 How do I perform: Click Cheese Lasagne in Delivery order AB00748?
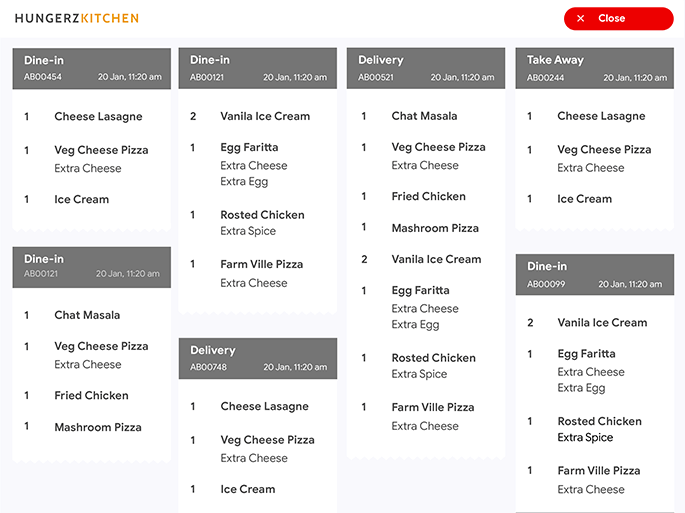click(x=264, y=407)
